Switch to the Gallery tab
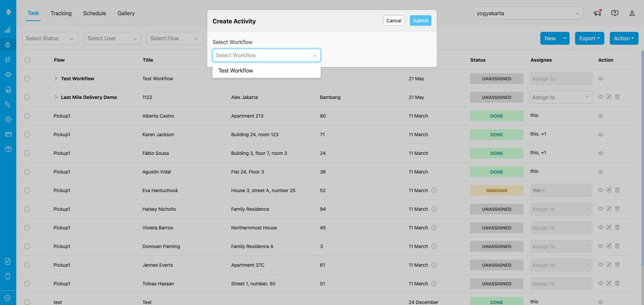Screen dimensions: 644x305 point(126,13)
